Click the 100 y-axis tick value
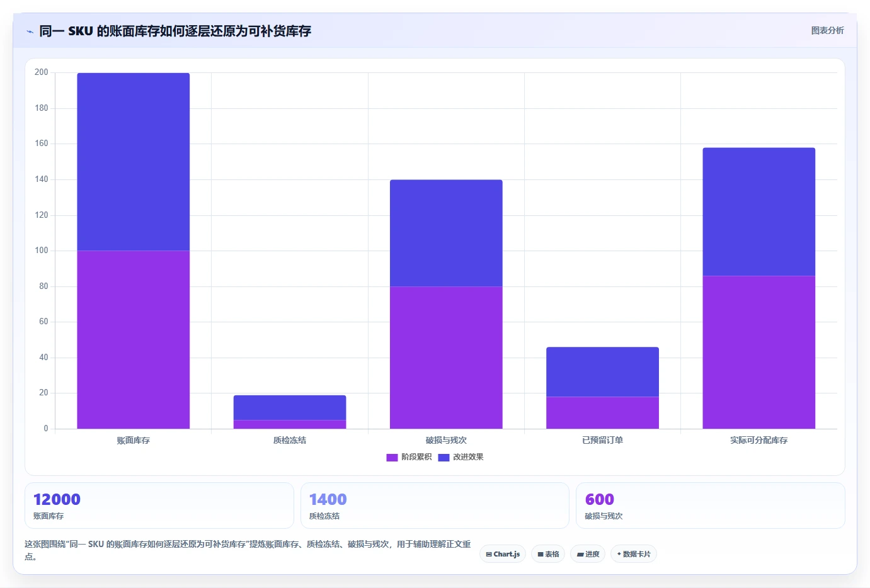 tap(42, 251)
